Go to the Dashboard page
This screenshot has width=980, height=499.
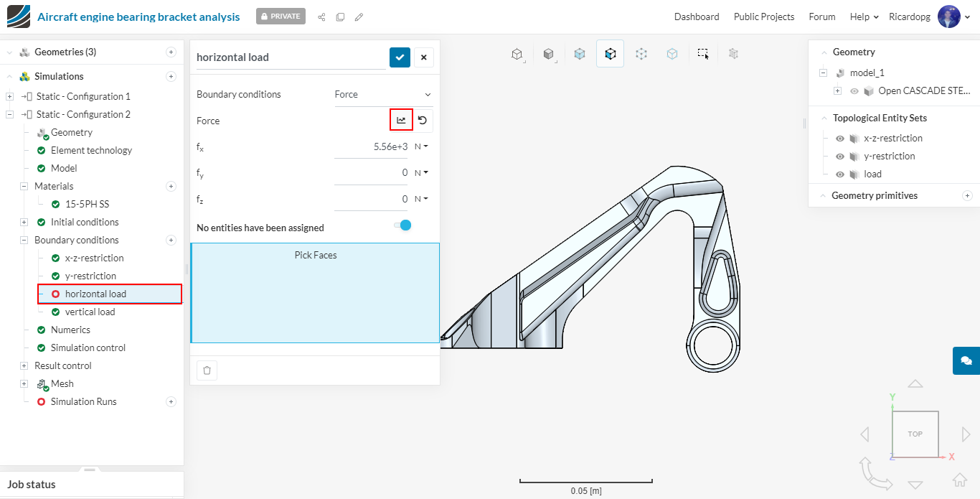[x=696, y=17]
